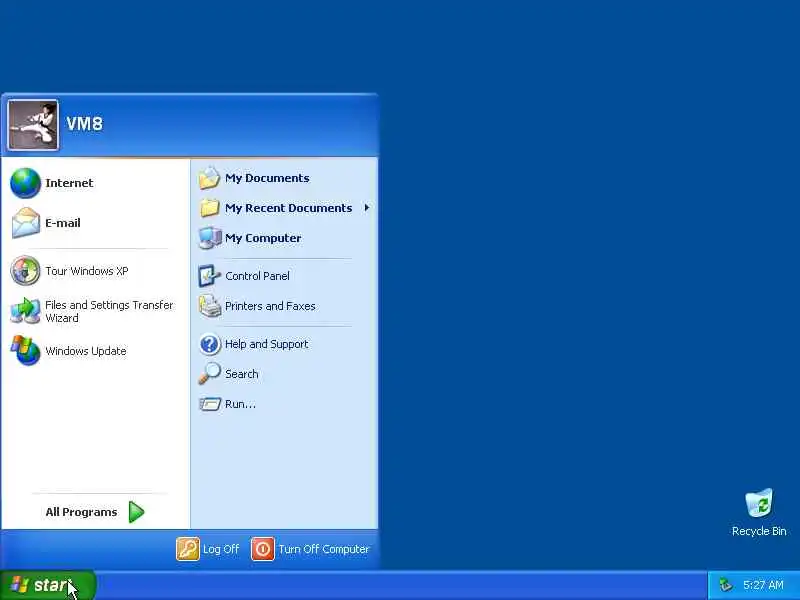Expand My Recent Documents submenu arrow

367,208
